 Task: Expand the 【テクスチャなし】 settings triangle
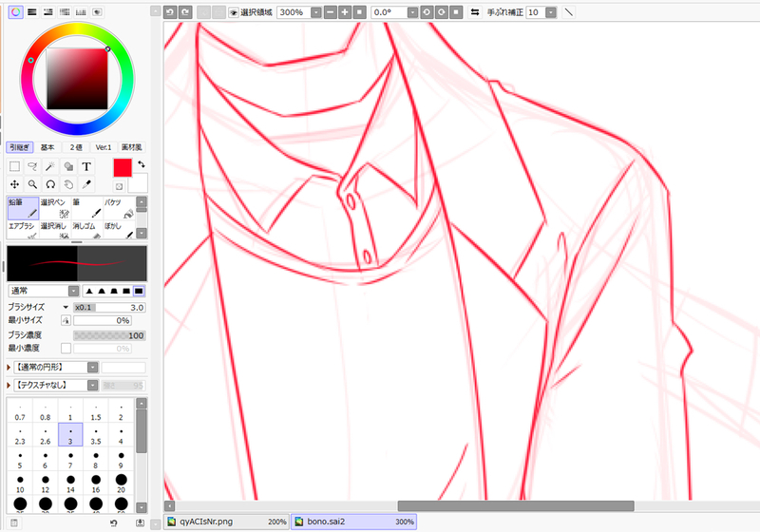9,385
